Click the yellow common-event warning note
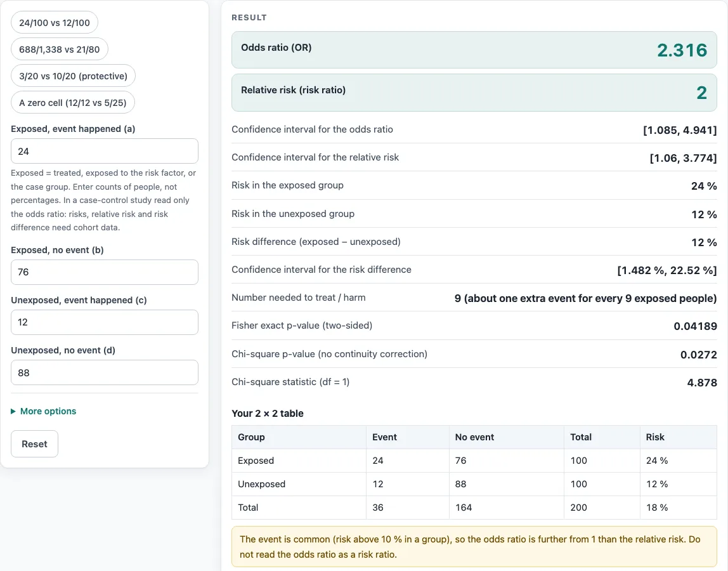Image resolution: width=728 pixels, height=571 pixels. pos(474,547)
